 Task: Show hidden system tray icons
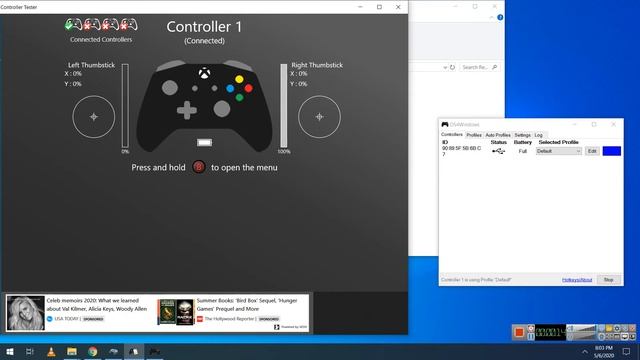click(x=584, y=351)
